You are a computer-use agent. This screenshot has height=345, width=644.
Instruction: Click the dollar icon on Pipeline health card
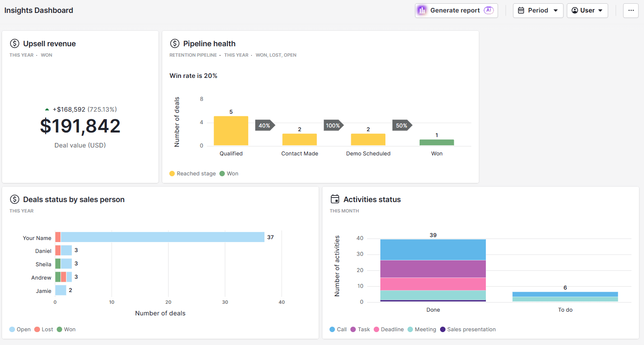[174, 43]
